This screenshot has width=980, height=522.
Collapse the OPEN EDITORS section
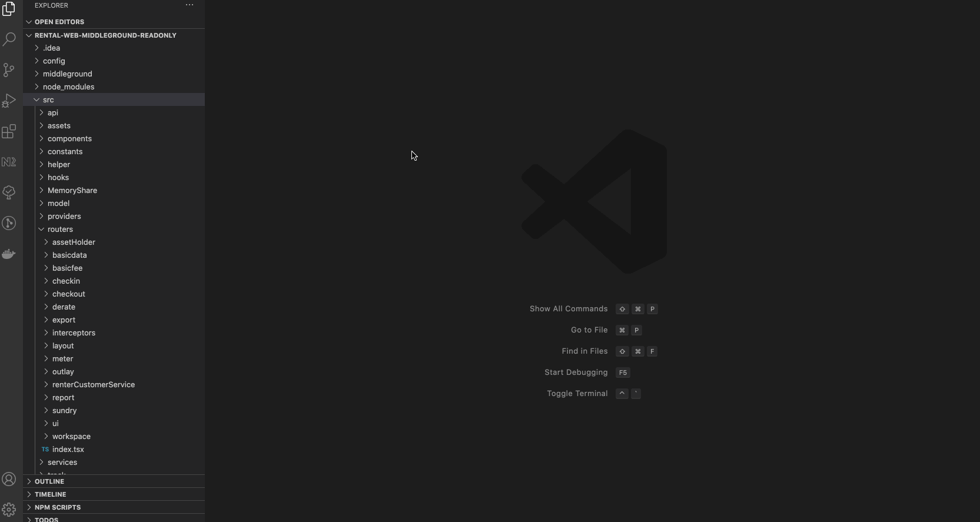click(x=114, y=22)
